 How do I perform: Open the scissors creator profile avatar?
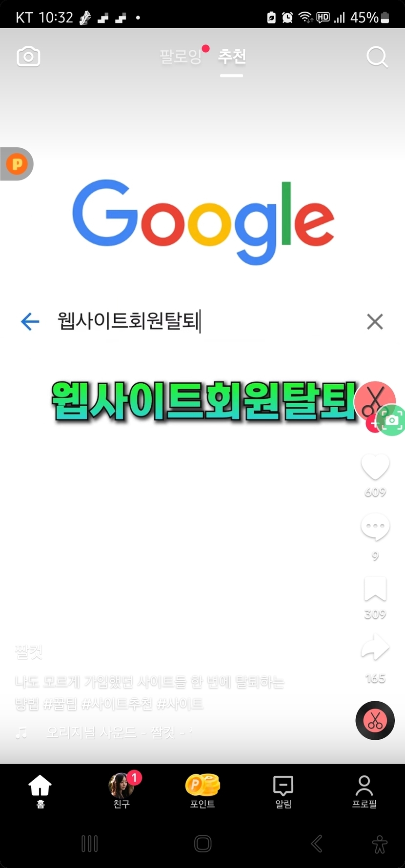374,401
